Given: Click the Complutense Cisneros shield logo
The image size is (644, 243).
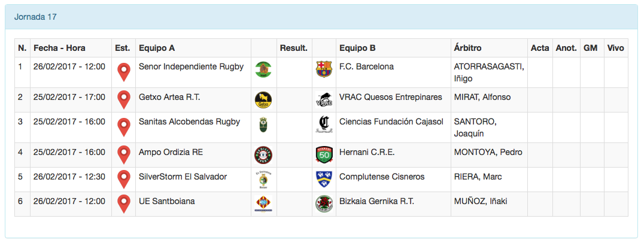Looking at the screenshot, I should 323,179.
